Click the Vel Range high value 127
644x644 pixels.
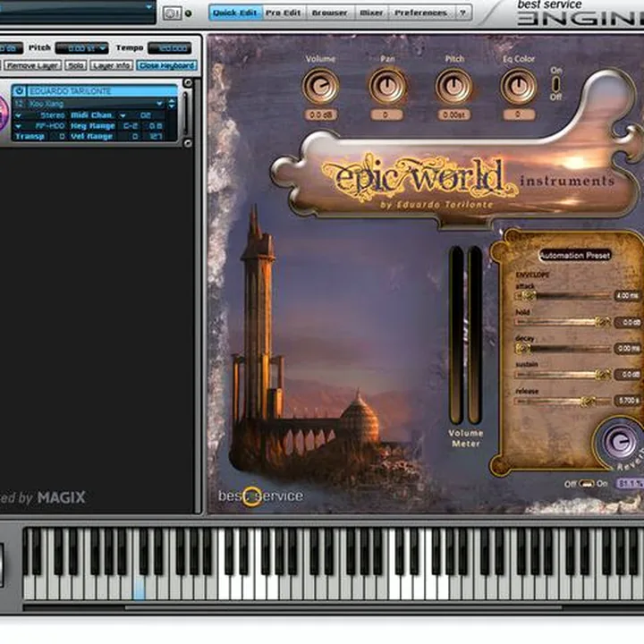(x=156, y=136)
